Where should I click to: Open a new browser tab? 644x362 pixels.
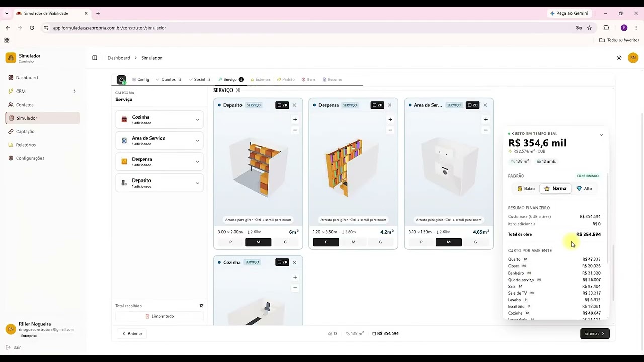98,13
